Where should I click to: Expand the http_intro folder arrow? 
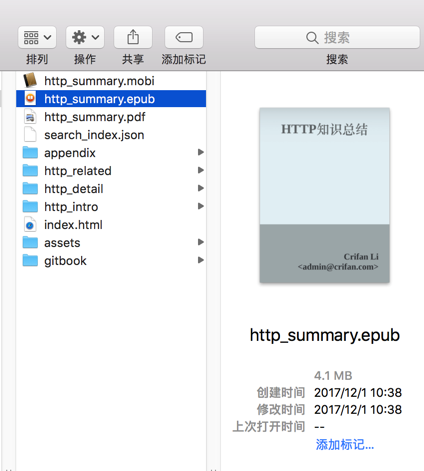point(200,206)
